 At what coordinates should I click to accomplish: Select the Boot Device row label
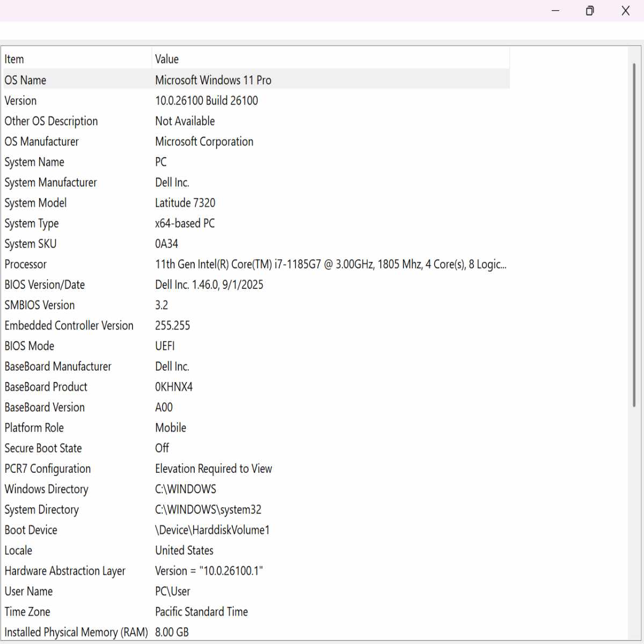click(x=31, y=530)
